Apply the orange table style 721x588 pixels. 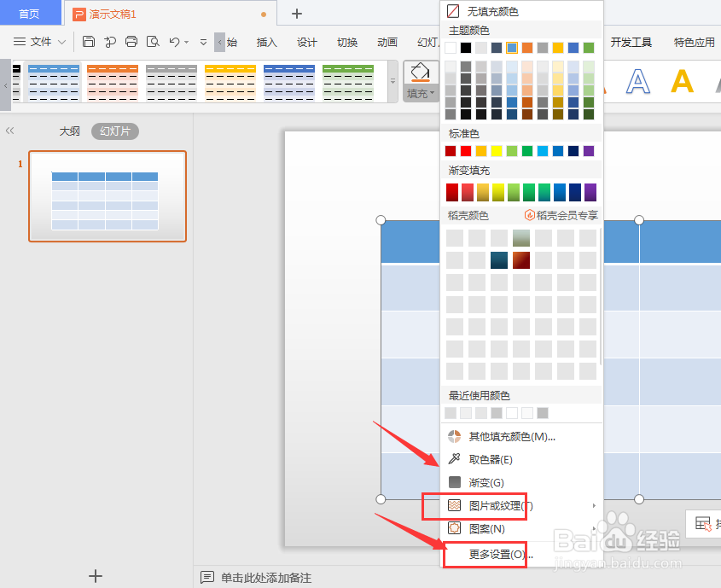tap(112, 82)
